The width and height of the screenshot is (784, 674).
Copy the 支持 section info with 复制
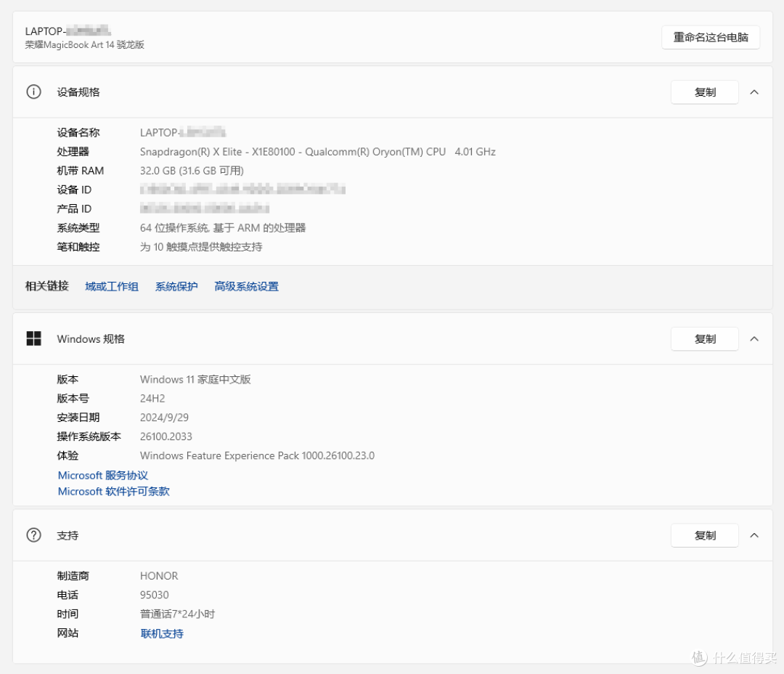pyautogui.click(x=704, y=535)
